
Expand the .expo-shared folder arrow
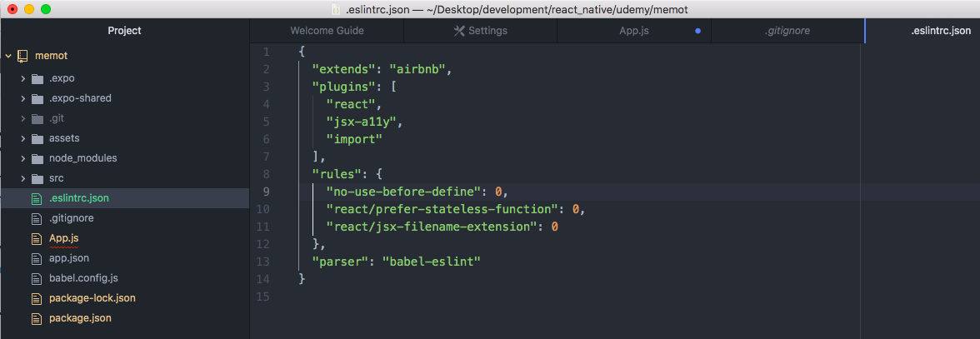tap(22, 98)
